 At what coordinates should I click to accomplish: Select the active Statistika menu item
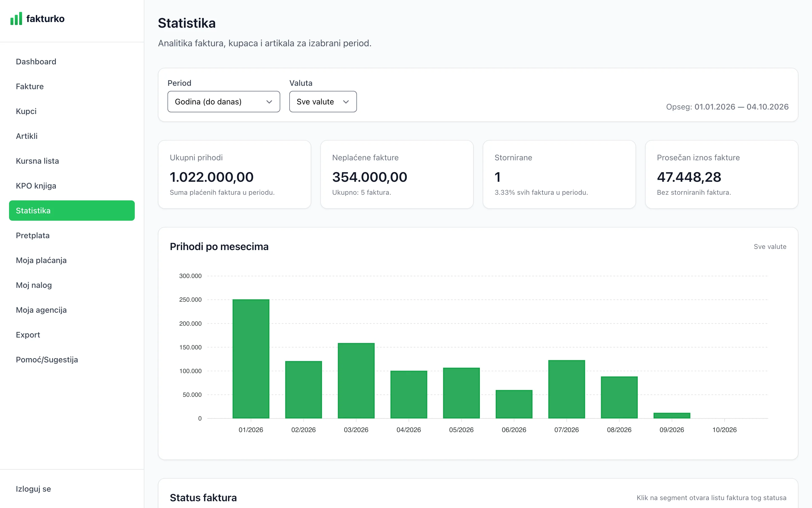click(x=72, y=211)
